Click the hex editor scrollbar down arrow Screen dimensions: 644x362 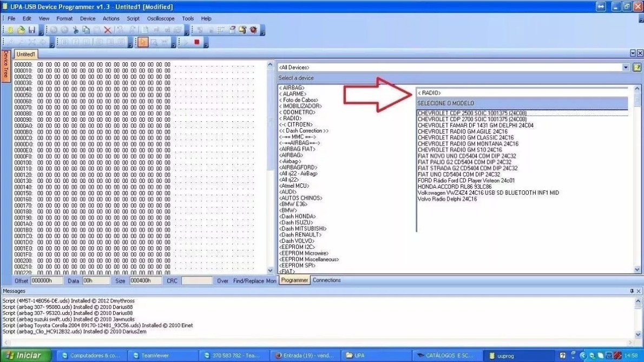click(x=270, y=270)
